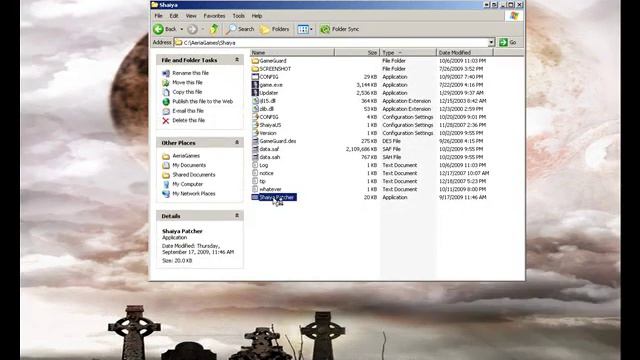640x360 pixels.
Task: Sort by the Type column header
Action: point(408,52)
